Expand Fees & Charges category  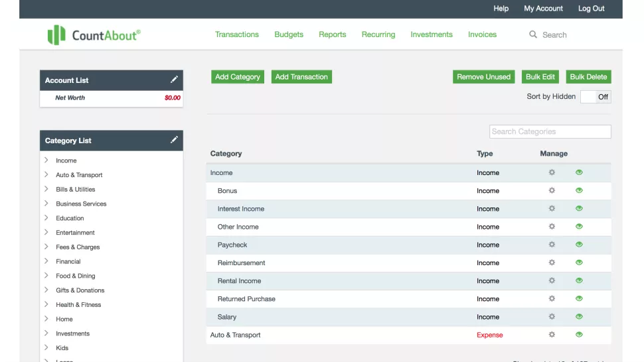coord(46,247)
